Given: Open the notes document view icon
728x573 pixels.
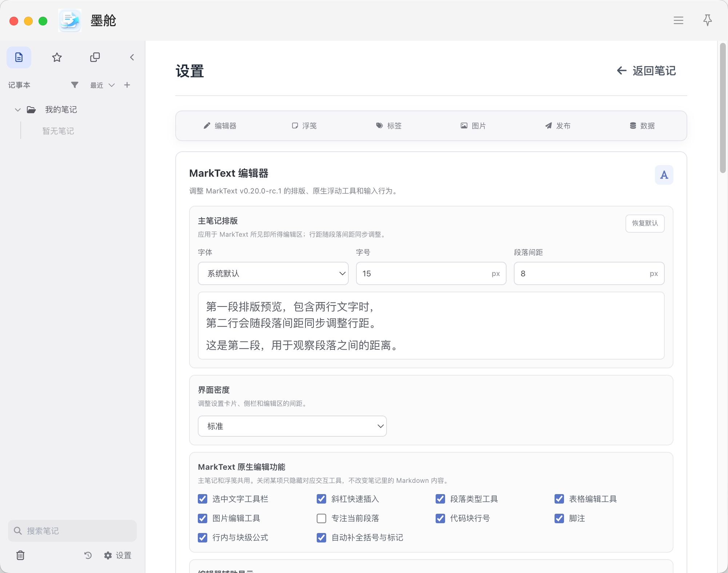Looking at the screenshot, I should tap(19, 57).
